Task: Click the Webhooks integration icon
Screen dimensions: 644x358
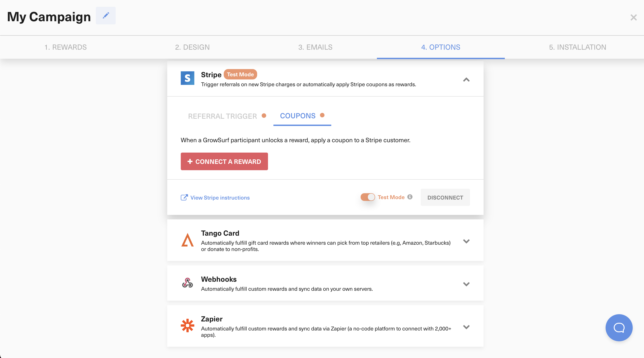Action: (x=188, y=284)
